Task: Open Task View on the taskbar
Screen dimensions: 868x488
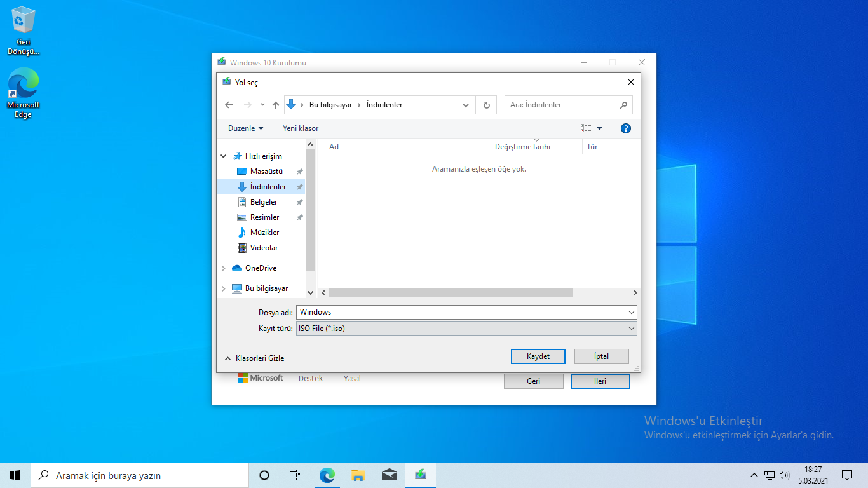Action: [x=295, y=475]
